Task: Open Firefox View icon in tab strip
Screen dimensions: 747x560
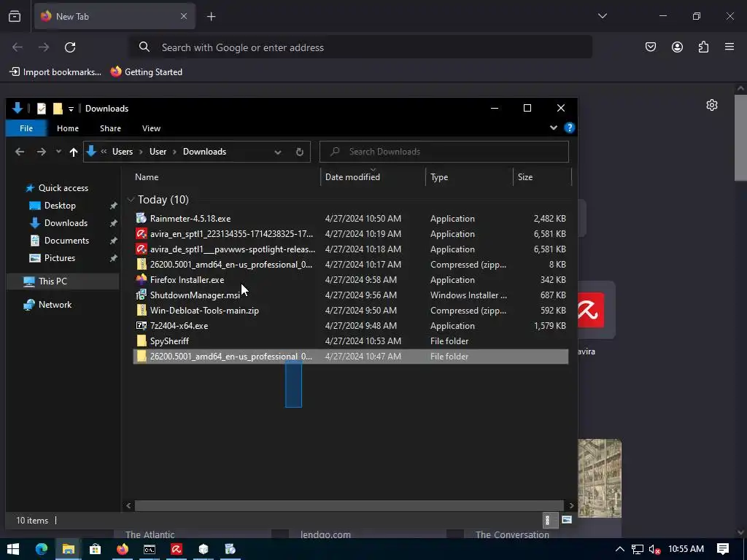Action: (15, 16)
